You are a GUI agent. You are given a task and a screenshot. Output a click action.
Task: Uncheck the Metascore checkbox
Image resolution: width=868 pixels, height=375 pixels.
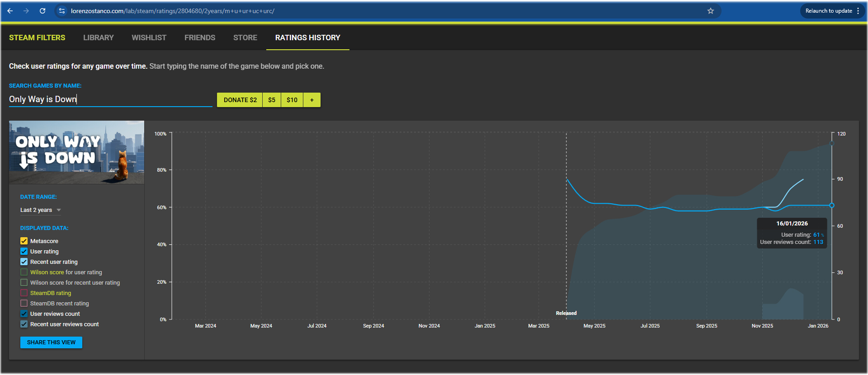pos(24,241)
